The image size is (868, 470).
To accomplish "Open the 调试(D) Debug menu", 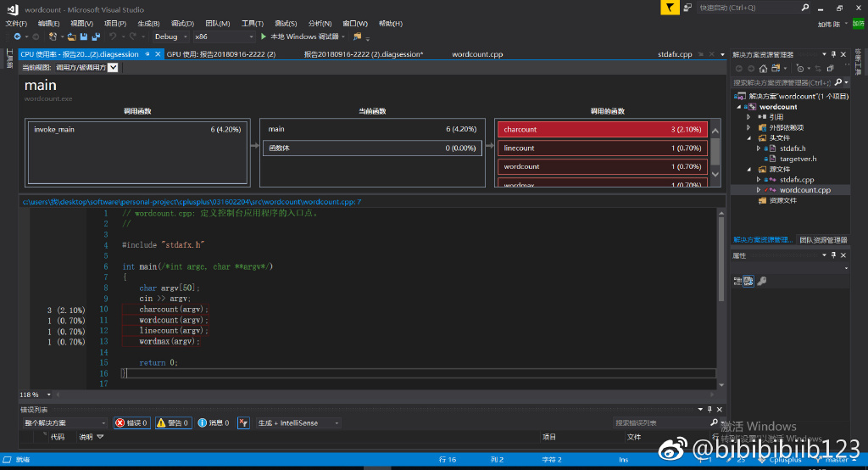I will coord(182,23).
